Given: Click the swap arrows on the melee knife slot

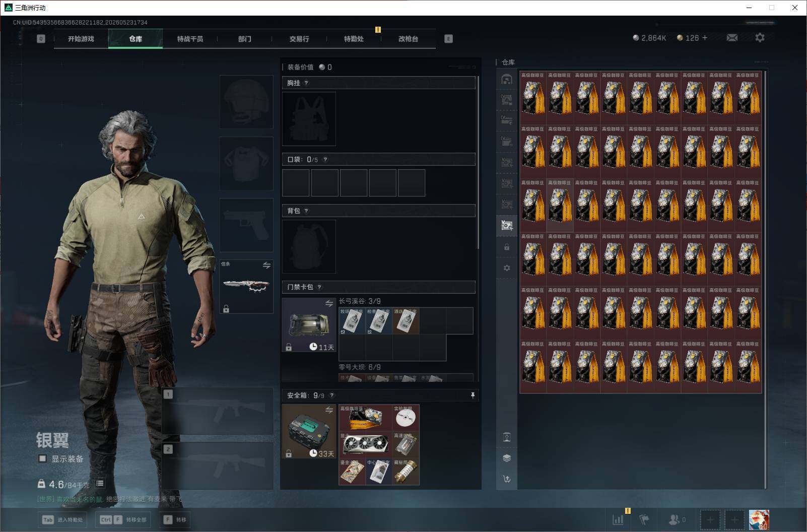Looking at the screenshot, I should coord(266,265).
